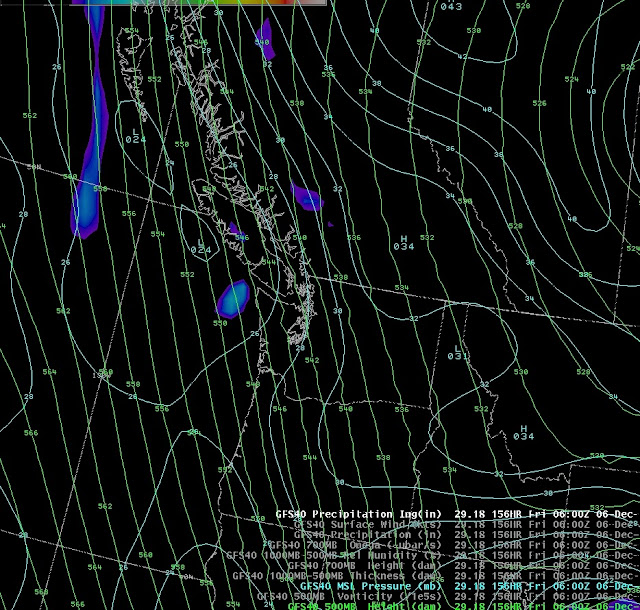The image size is (640, 610).
Task: Toggle GFS40 Precipitation (in) contour legend entry
Action: (x=466, y=534)
